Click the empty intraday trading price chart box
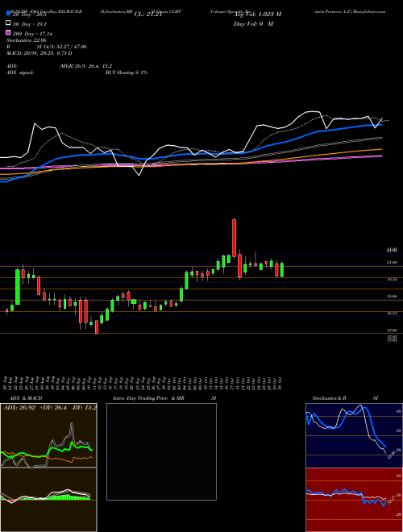Screen dimensions: 403x532 (x=161, y=451)
